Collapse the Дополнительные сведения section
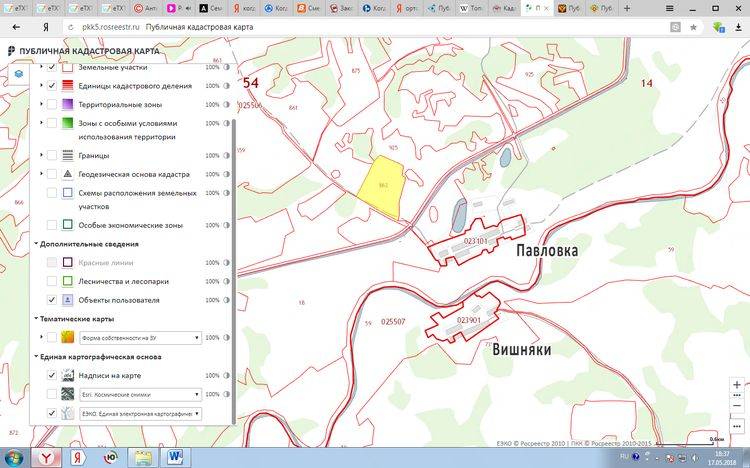Image resolution: width=750 pixels, height=468 pixels. pos(37,244)
